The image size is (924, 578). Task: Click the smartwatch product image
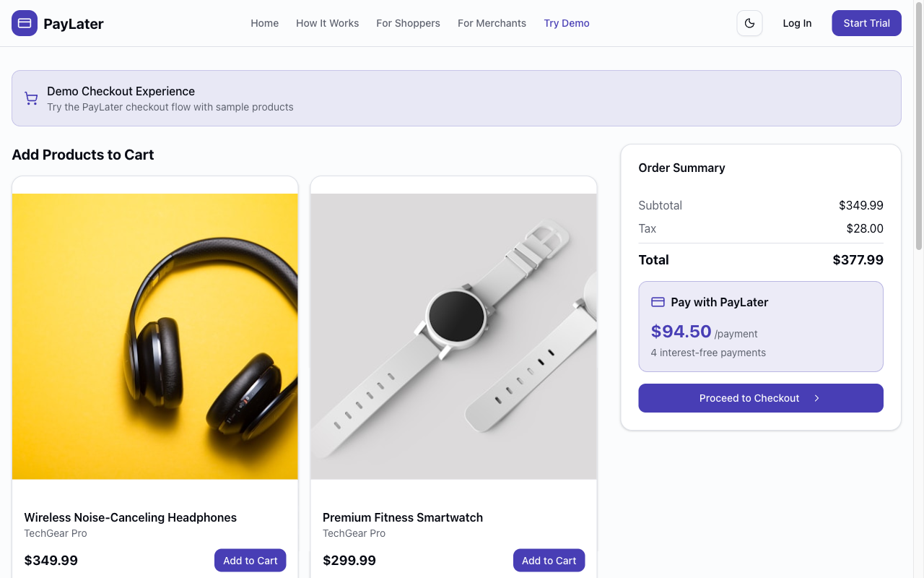pyautogui.click(x=453, y=336)
